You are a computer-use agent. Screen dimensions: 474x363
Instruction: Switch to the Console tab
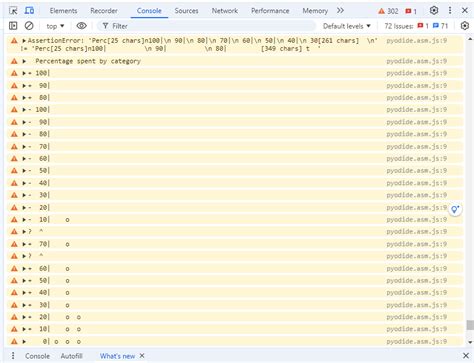tap(149, 11)
